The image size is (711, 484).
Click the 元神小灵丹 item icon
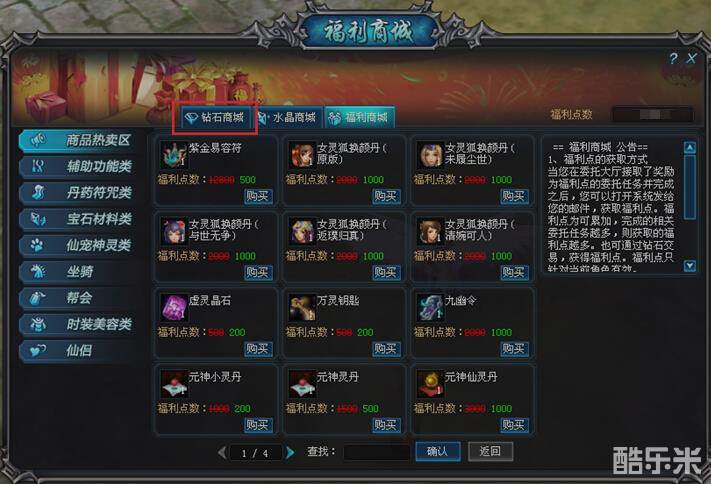(x=174, y=384)
